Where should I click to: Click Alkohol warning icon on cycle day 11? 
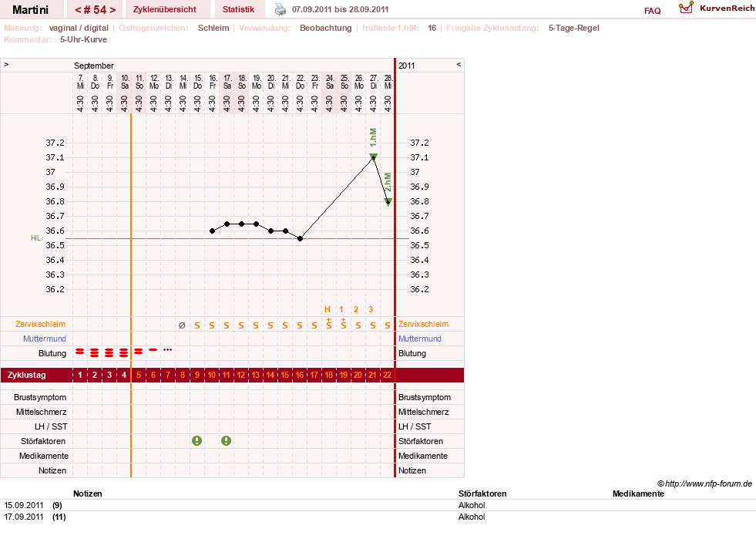tap(226, 440)
